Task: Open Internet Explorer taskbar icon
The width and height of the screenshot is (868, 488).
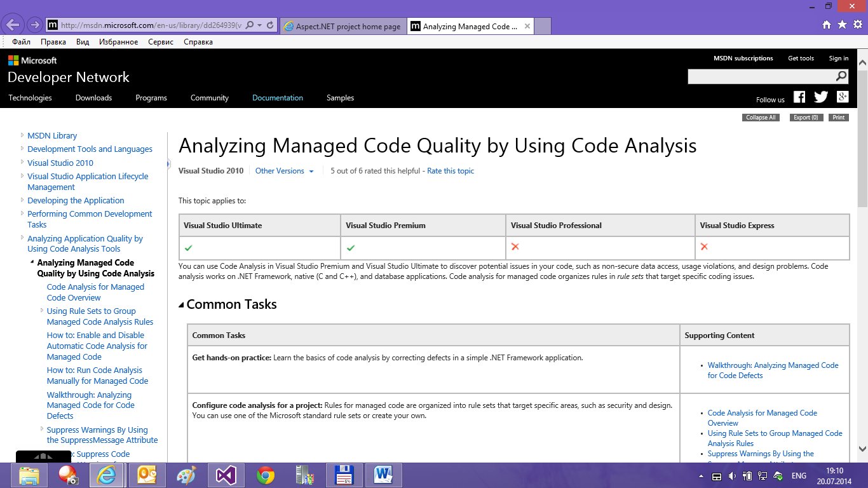Action: [x=107, y=475]
